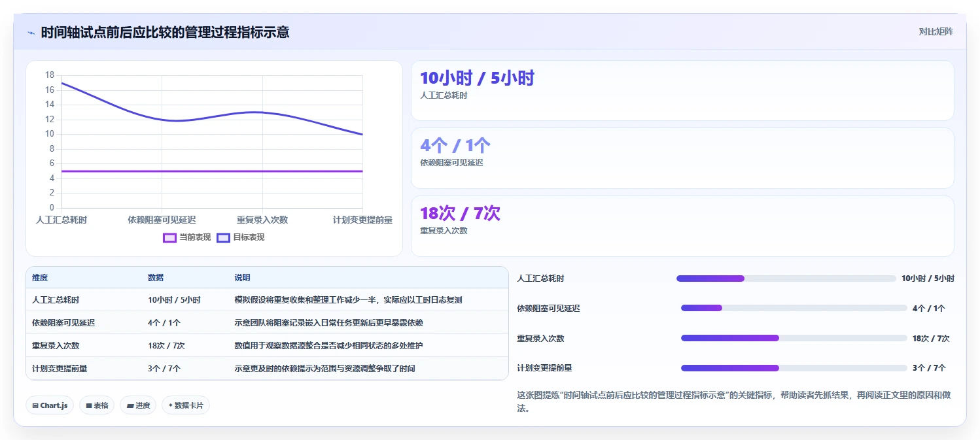Screen dimensions: 980x440
Task: Select the 4个 / 1个 data card
Action: click(682, 158)
